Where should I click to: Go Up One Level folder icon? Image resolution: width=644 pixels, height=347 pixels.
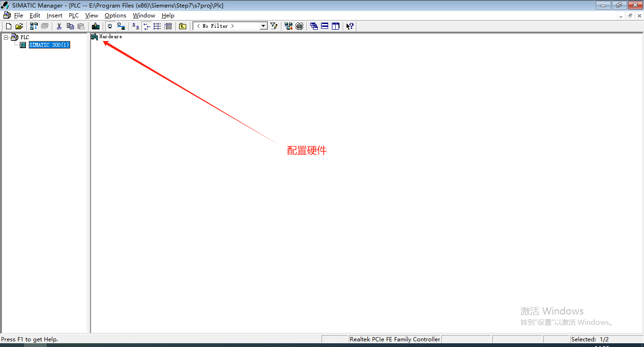click(x=182, y=26)
